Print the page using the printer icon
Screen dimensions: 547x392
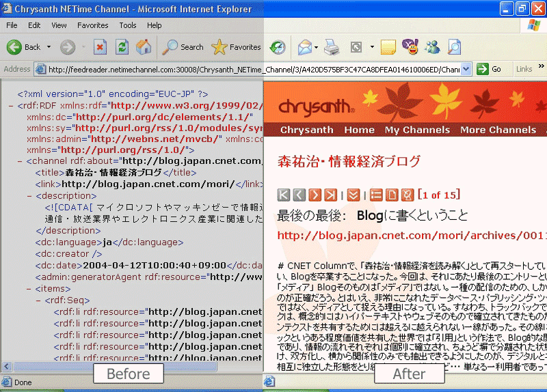pos(332,47)
